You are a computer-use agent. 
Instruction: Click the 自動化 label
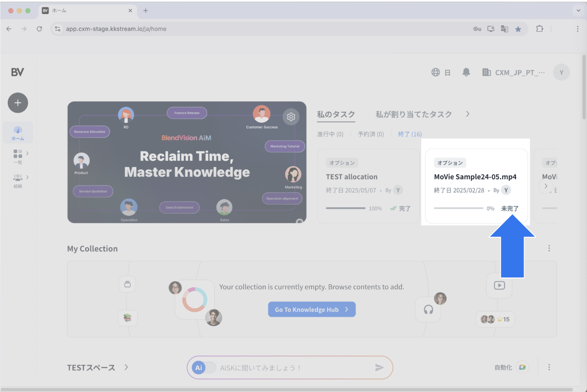(503, 368)
